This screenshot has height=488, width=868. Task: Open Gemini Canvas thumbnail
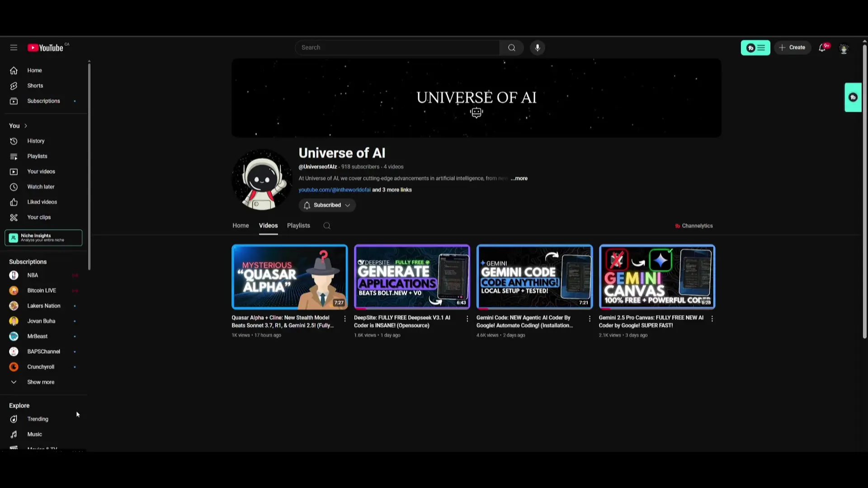657,277
